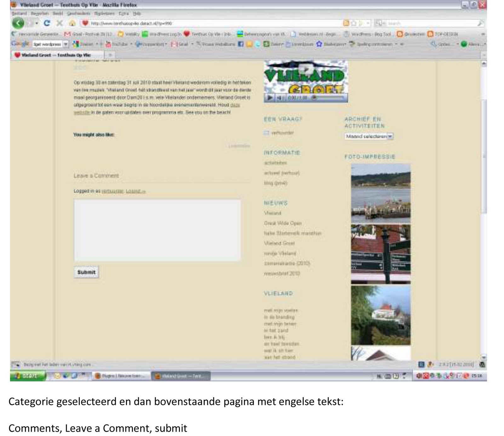Viewport: 504px width, 436px height.
Task: Open the Google search suggestions dropdown
Action: 66,44
